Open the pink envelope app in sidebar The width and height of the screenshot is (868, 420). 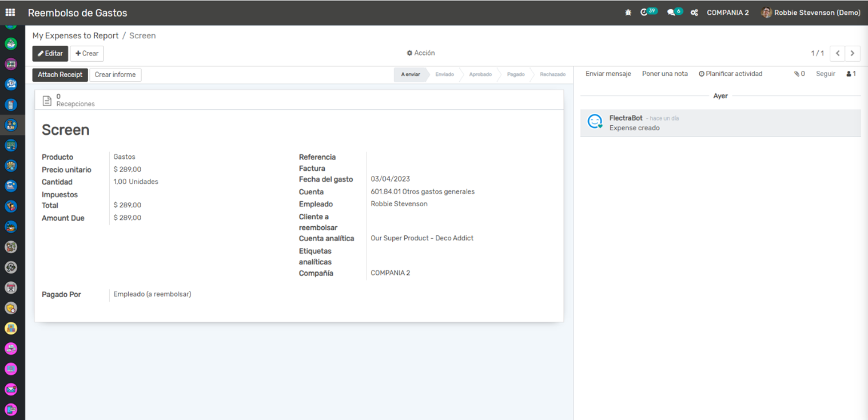click(x=11, y=389)
